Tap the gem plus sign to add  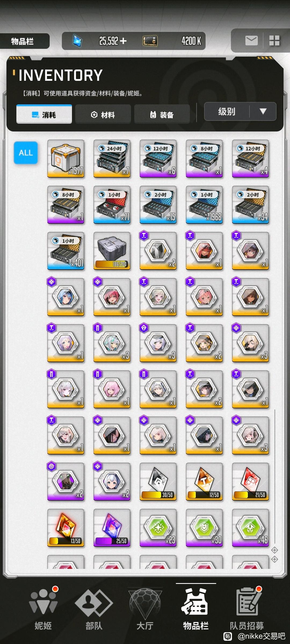coord(123,41)
